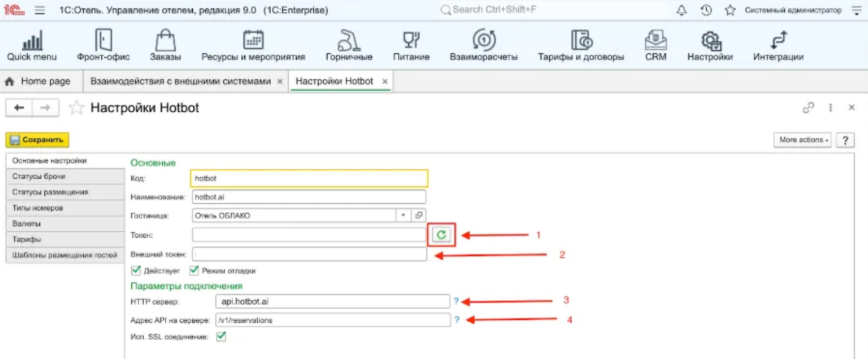Image resolution: width=868 pixels, height=359 pixels.
Task: Click the Код input field
Action: click(309, 178)
